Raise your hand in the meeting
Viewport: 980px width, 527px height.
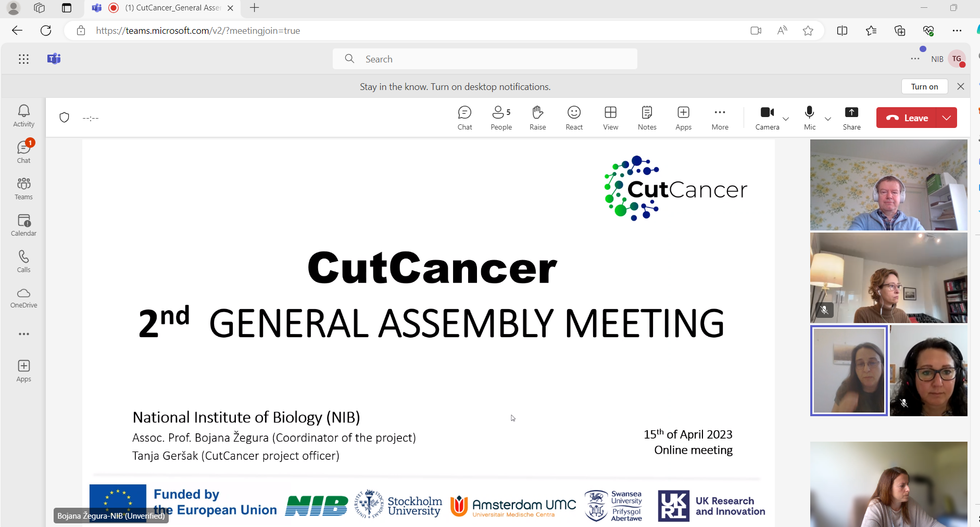point(537,118)
